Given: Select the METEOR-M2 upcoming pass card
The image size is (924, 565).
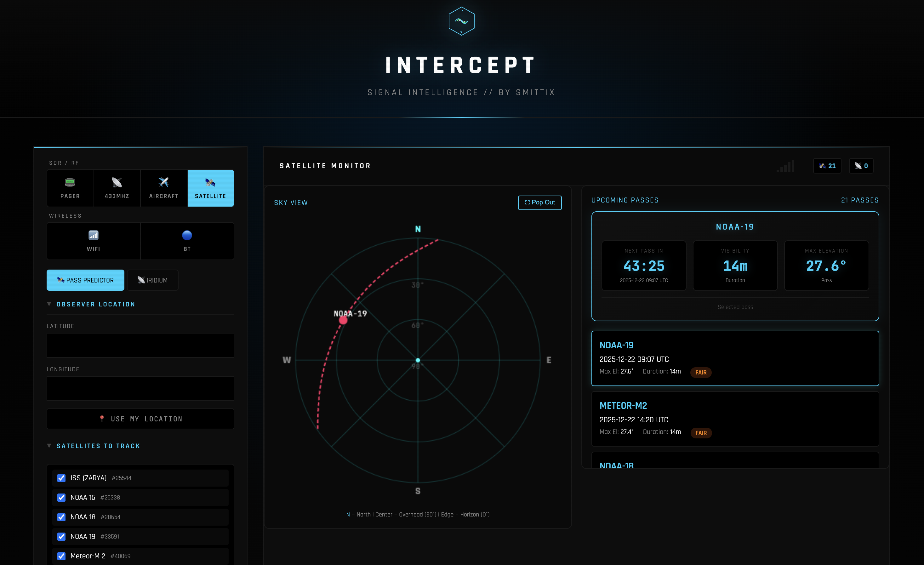Looking at the screenshot, I should 735,419.
